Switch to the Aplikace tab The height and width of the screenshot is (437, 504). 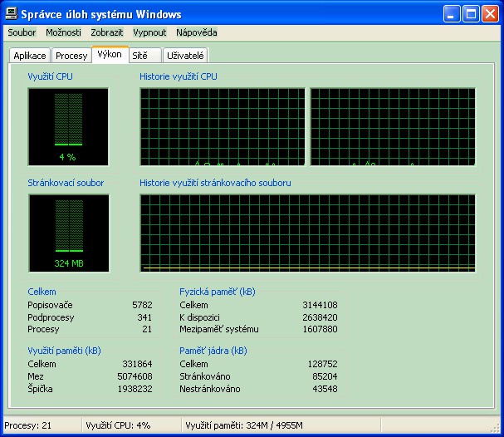click(x=30, y=56)
